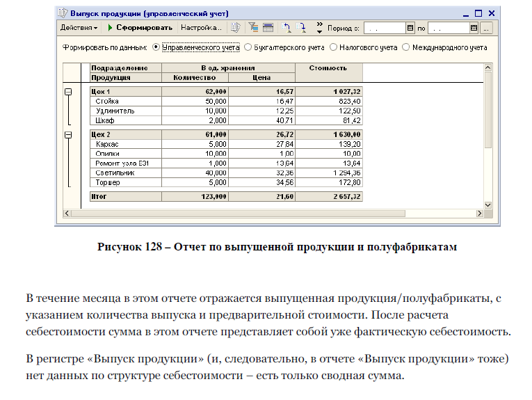Screen dimensions: 532x400
Task: Click the restore settings arrow icon
Action: (x=286, y=28)
